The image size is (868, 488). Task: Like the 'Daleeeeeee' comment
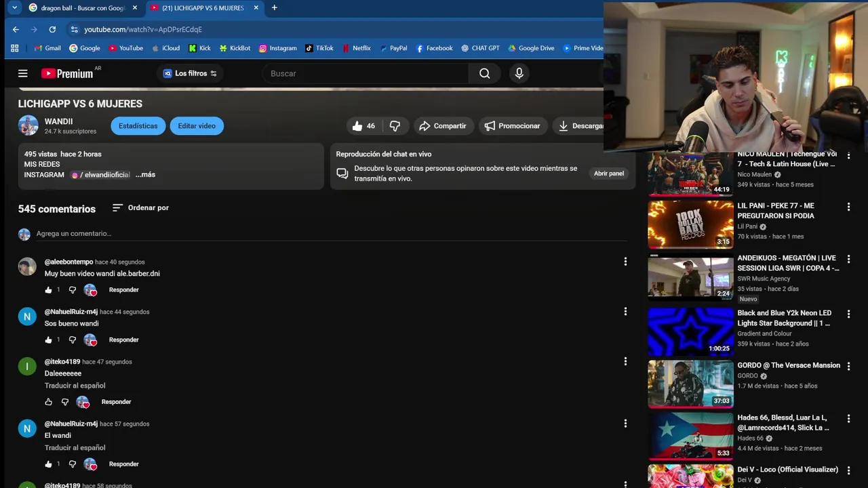tap(48, 402)
